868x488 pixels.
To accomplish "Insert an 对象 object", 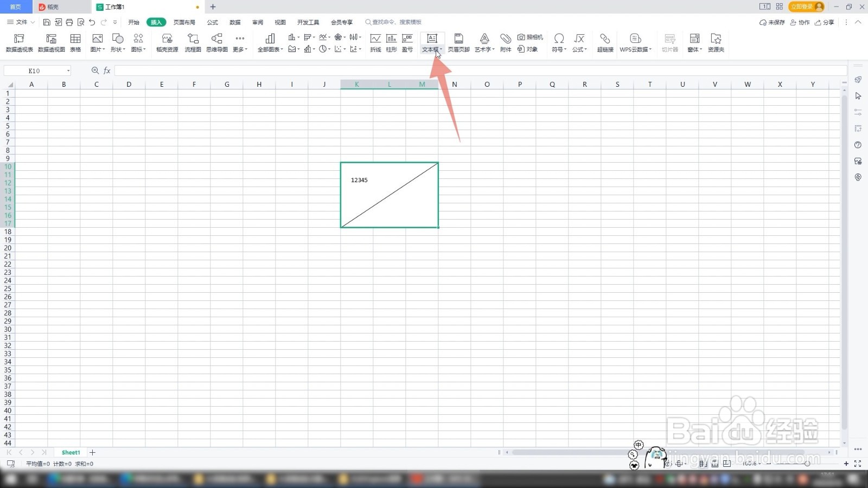I will click(x=527, y=49).
